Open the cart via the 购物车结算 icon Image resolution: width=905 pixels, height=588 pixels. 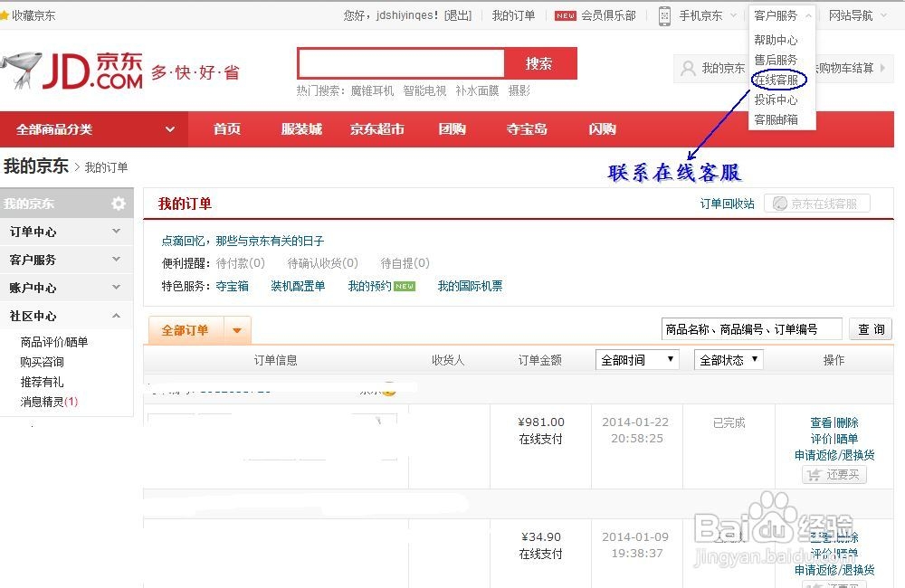846,69
